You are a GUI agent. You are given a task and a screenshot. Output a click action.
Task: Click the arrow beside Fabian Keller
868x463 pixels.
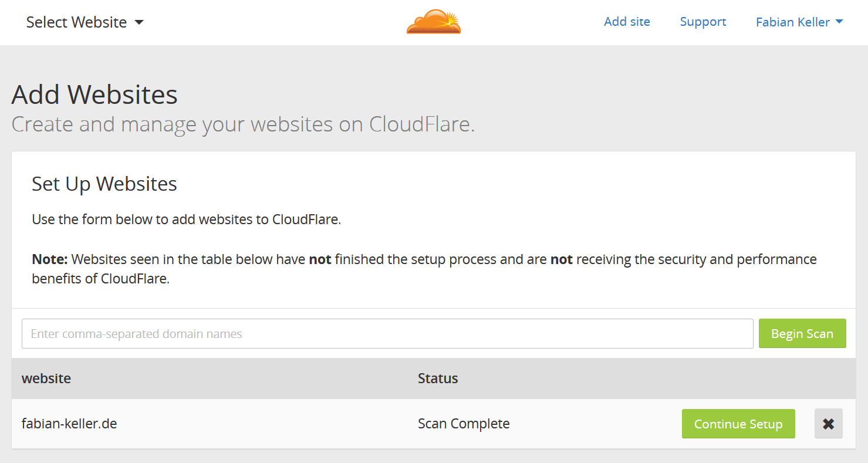pos(840,22)
